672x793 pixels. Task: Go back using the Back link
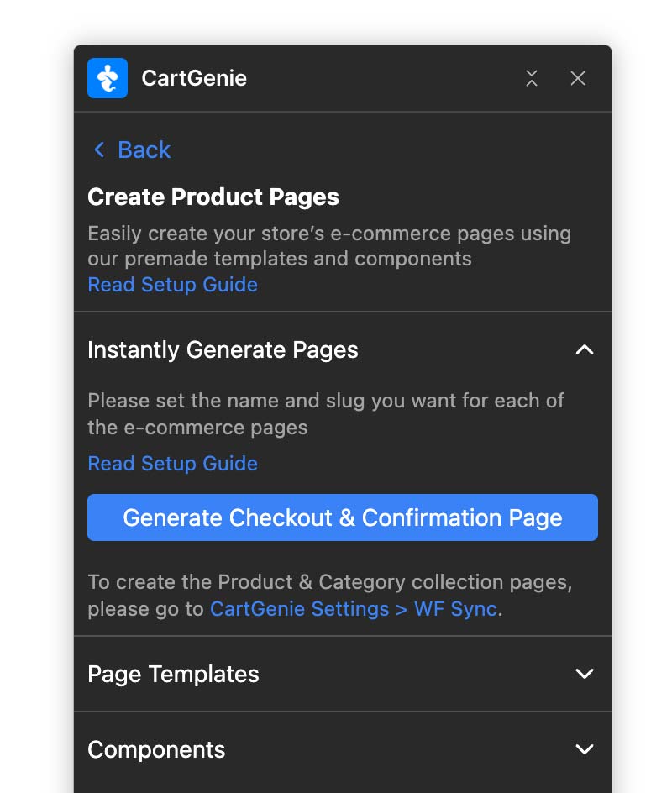click(x=133, y=150)
